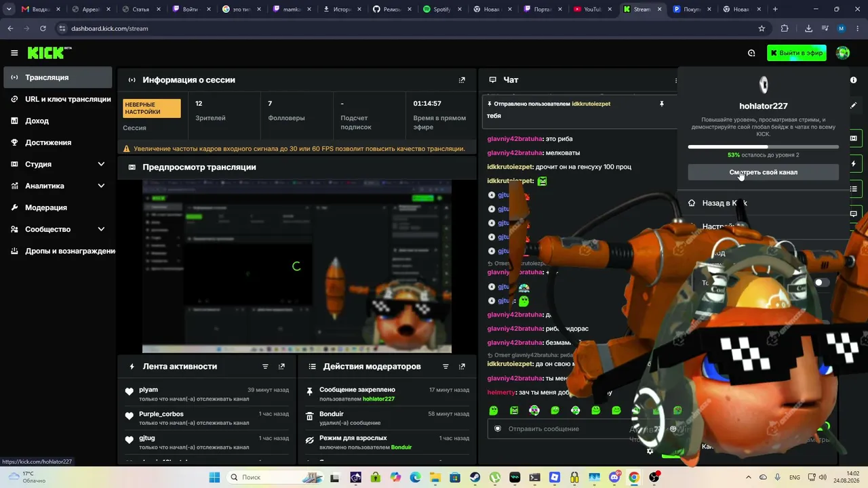Viewport: 868px width, 488px height.
Task: Pop out the activity feed panel
Action: [x=281, y=367]
